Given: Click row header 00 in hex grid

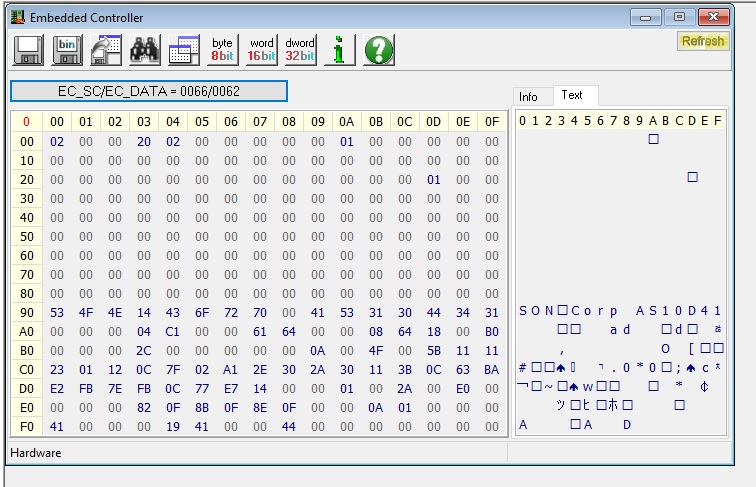Looking at the screenshot, I should coord(27,142).
